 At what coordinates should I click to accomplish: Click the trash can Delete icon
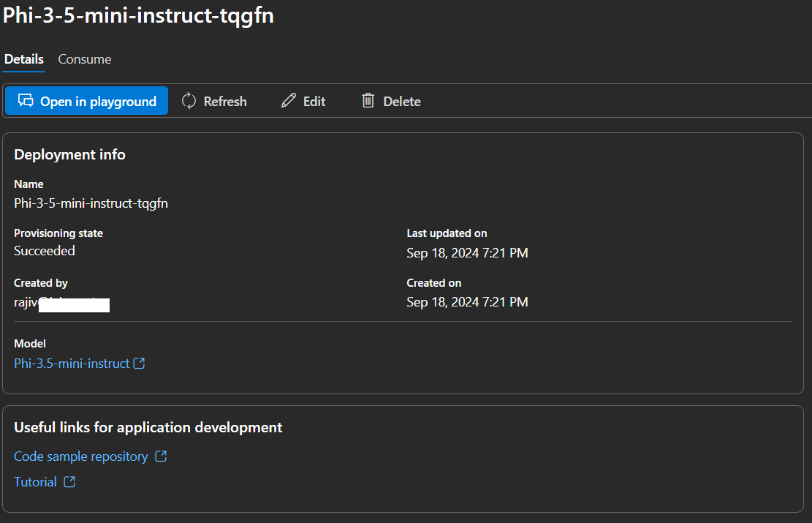[368, 100]
